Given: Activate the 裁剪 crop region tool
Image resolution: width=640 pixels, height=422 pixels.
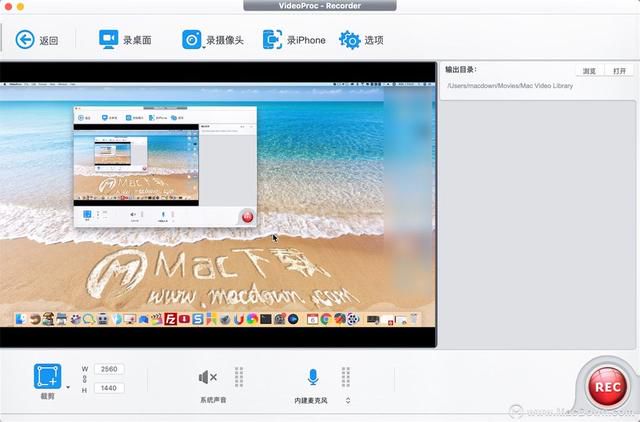Looking at the screenshot, I should (47, 376).
